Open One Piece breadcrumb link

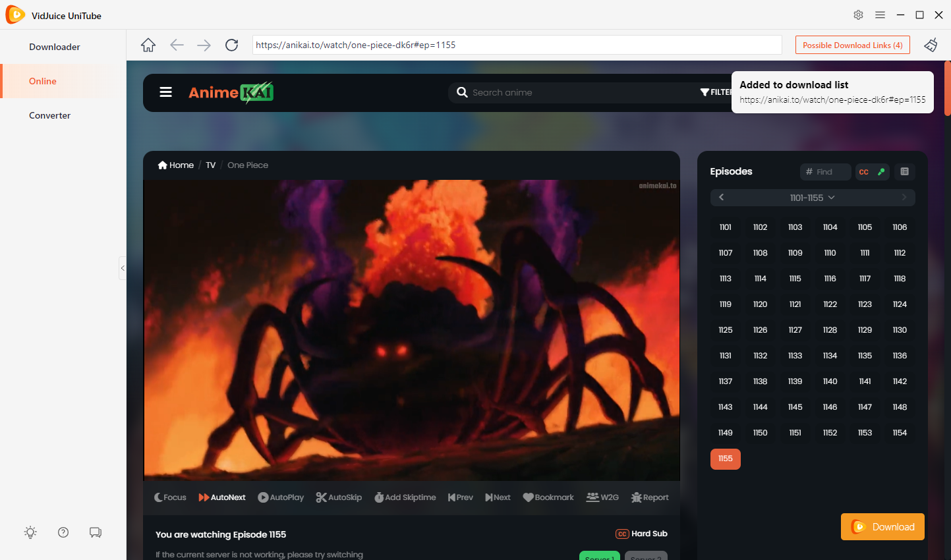248,165
